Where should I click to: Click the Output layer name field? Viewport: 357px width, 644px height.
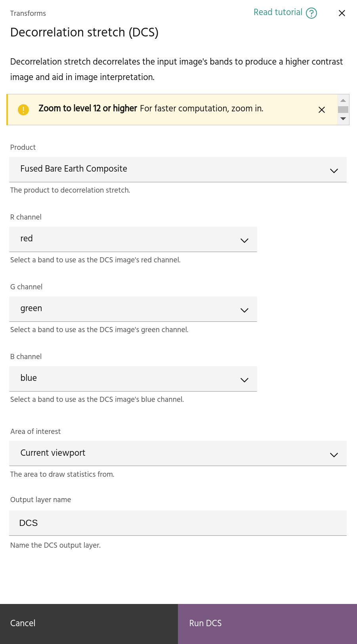[x=178, y=523]
